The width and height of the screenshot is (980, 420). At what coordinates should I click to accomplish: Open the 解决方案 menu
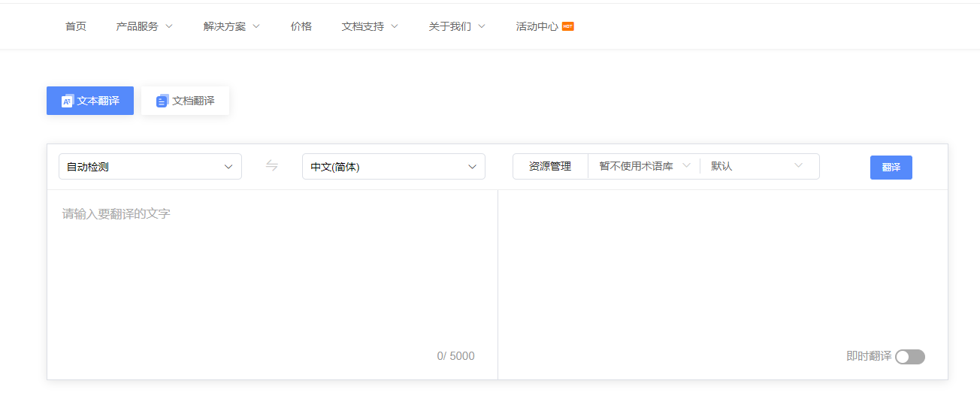click(x=231, y=26)
